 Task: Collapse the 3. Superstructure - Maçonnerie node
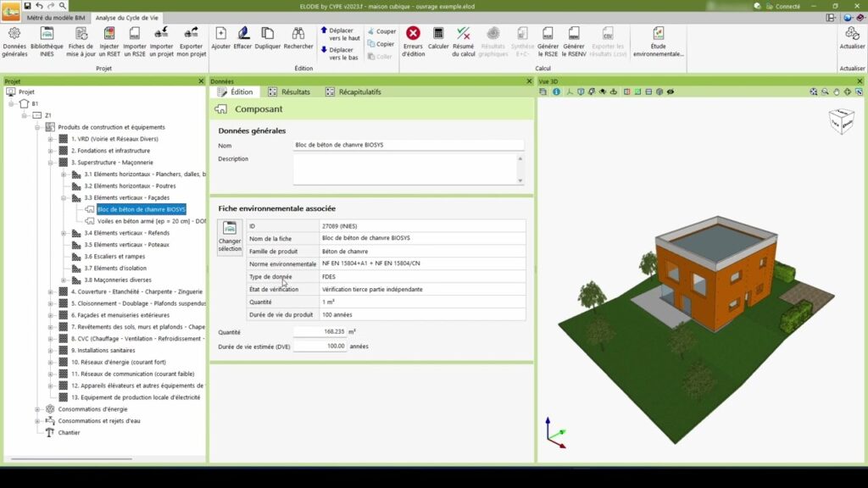pyautogui.click(x=50, y=163)
